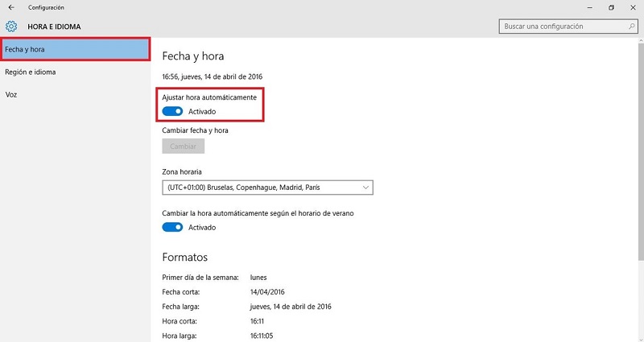This screenshot has width=644, height=342.
Task: Click the chevron arrow of time zone dropdown
Action: [x=366, y=187]
